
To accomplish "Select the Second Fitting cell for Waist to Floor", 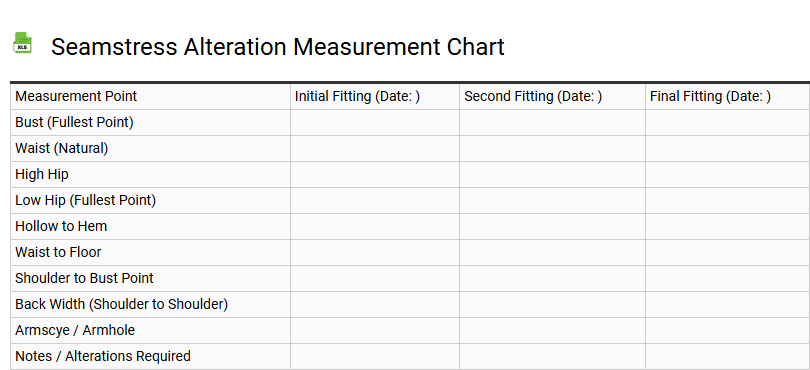I will tap(552, 252).
